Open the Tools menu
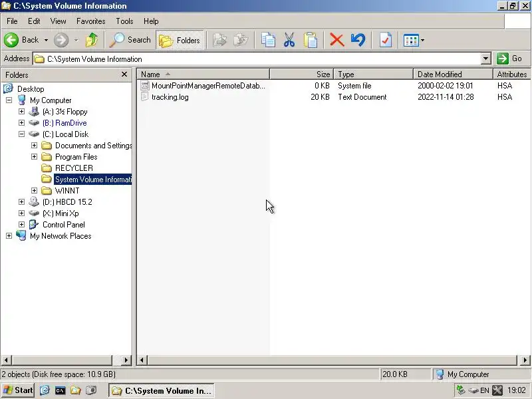This screenshot has height=399, width=532. click(124, 21)
